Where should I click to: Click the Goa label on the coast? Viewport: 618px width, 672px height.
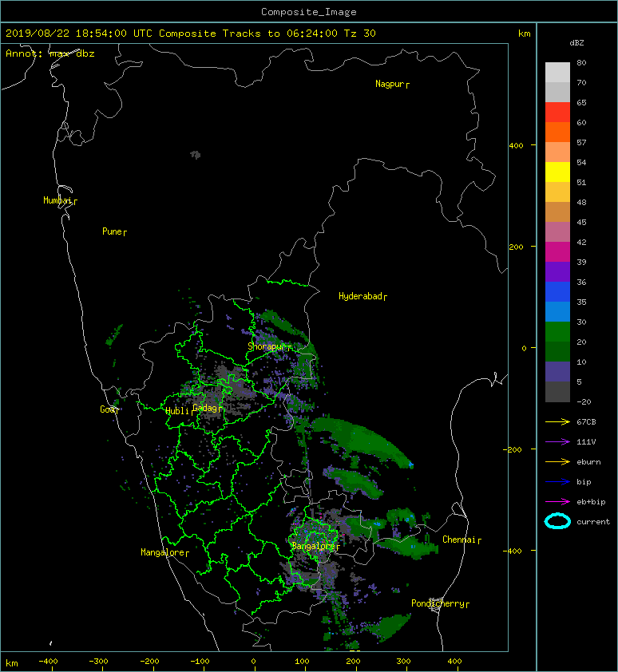107,409
